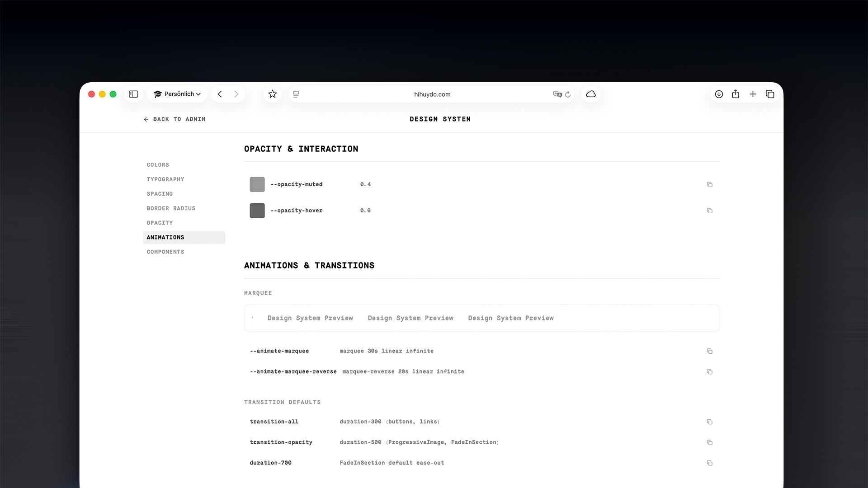Image resolution: width=868 pixels, height=488 pixels.
Task: Click the hihuydo.com address bar
Action: [x=432, y=94]
